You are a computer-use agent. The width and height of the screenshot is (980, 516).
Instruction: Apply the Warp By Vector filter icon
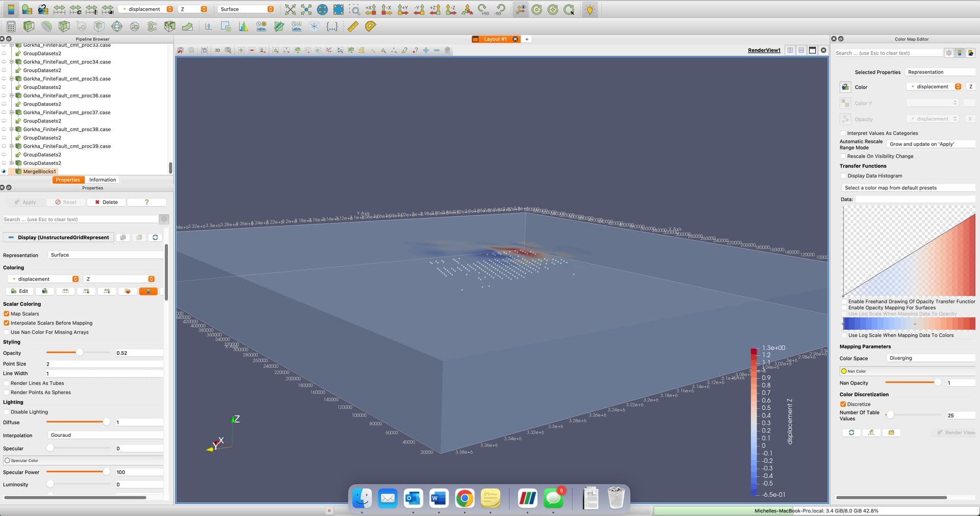[x=187, y=27]
